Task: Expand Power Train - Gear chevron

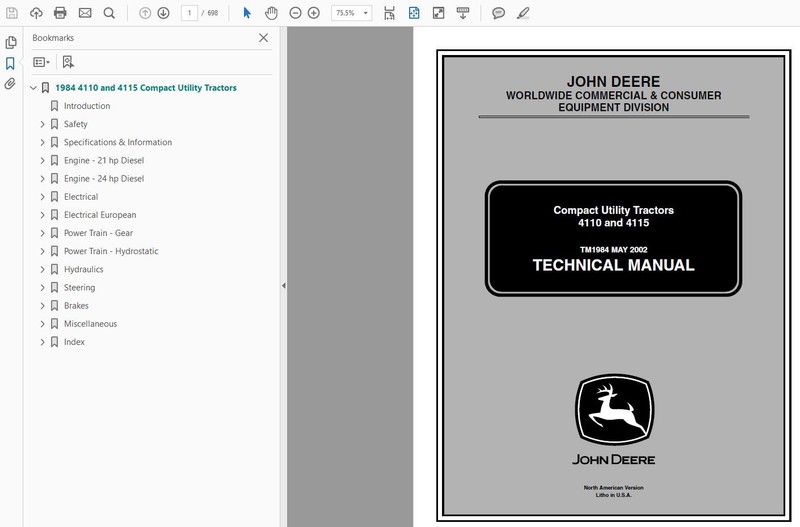Action: coord(42,233)
